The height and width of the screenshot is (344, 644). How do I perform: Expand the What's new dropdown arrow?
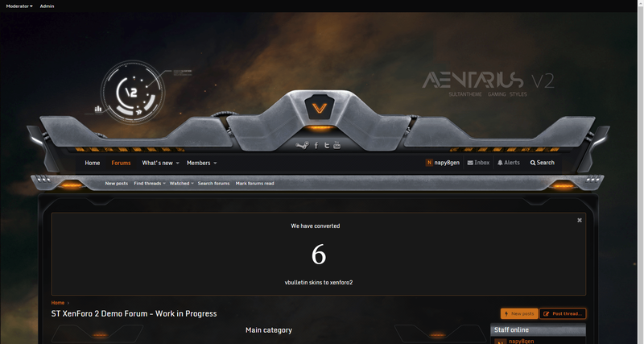click(177, 164)
